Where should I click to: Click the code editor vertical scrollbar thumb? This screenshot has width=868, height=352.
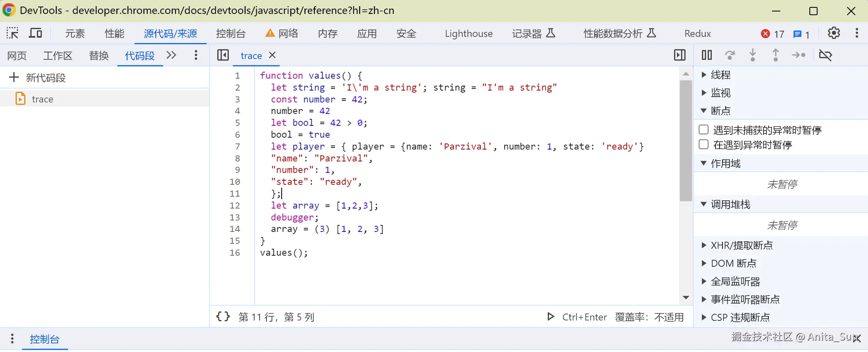pos(686,141)
